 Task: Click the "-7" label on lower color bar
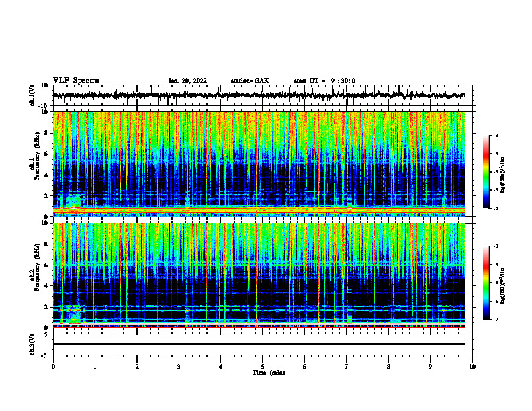[495, 319]
